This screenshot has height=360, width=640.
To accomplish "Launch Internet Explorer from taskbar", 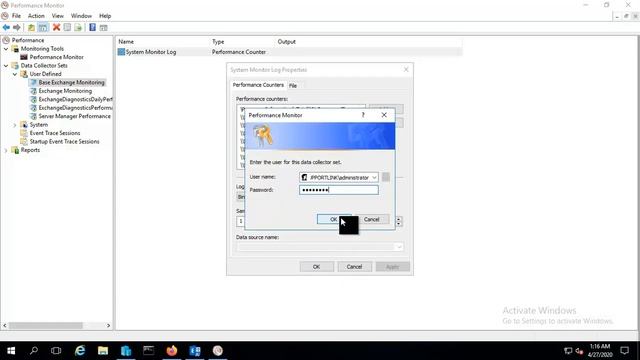I will pos(80,351).
